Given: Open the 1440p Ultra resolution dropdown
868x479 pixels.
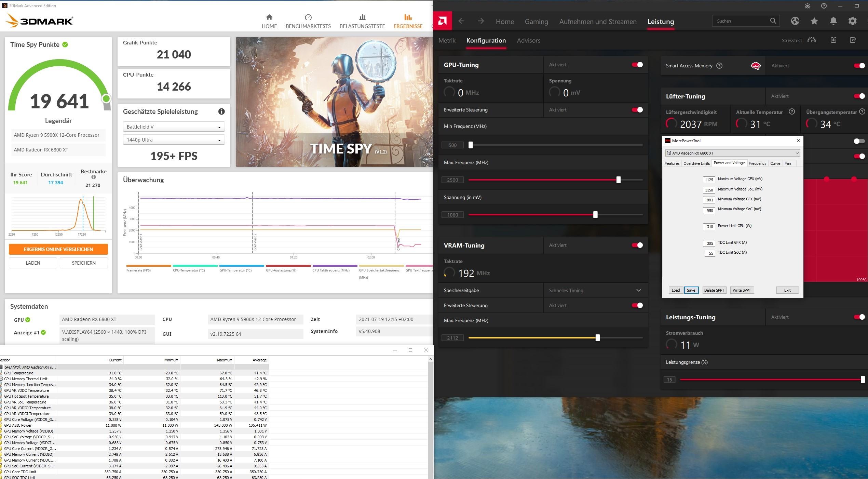Looking at the screenshot, I should (x=174, y=140).
